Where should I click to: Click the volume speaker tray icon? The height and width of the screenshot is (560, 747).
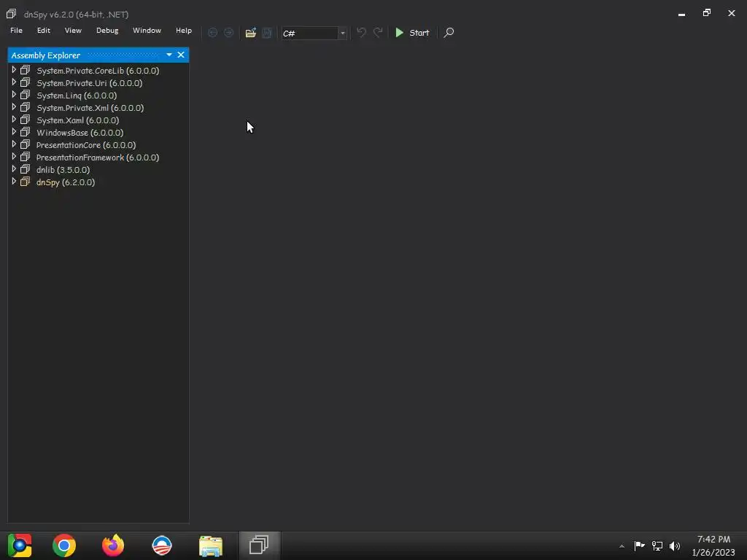pos(675,545)
